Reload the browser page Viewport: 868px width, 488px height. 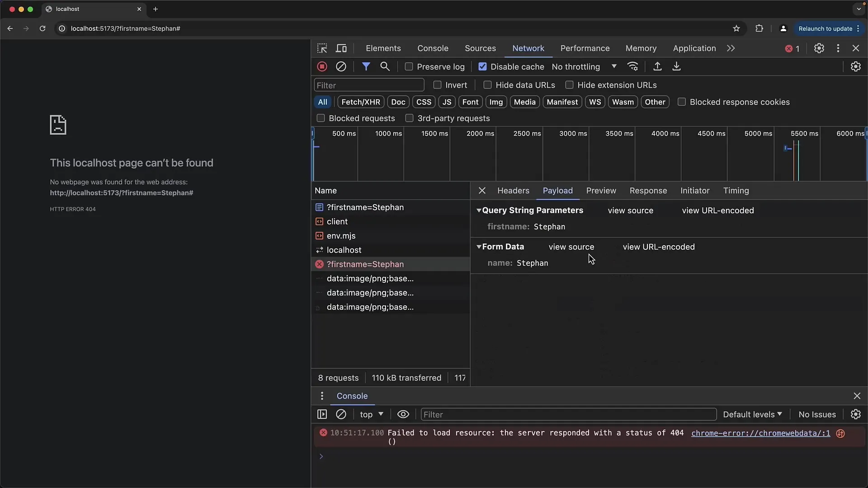(x=42, y=28)
